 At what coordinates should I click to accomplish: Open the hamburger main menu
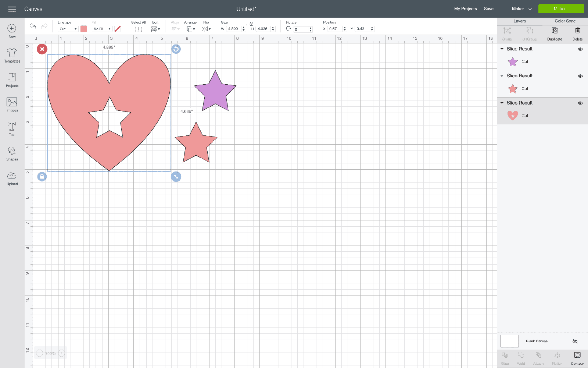click(x=12, y=9)
